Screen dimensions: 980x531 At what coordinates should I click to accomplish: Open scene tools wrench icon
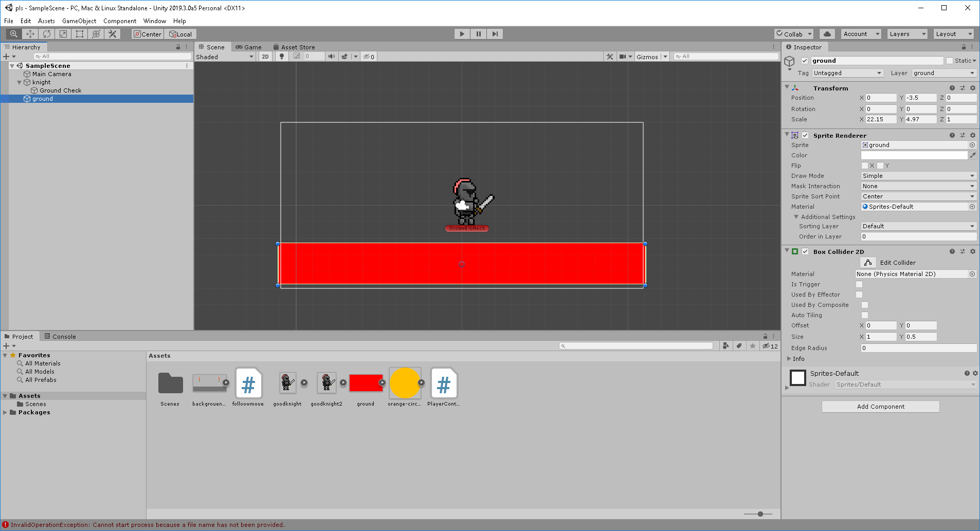coord(610,57)
